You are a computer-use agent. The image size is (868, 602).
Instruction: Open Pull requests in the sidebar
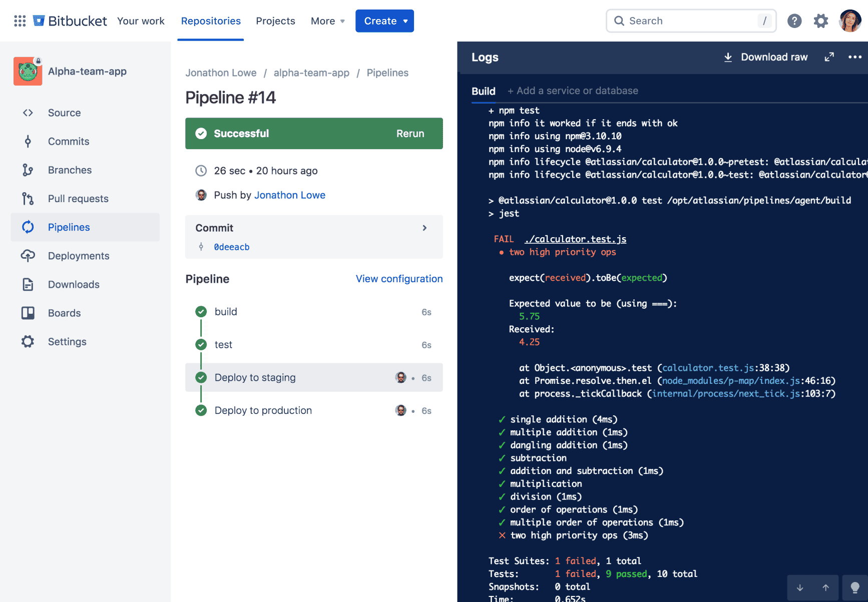tap(85, 198)
